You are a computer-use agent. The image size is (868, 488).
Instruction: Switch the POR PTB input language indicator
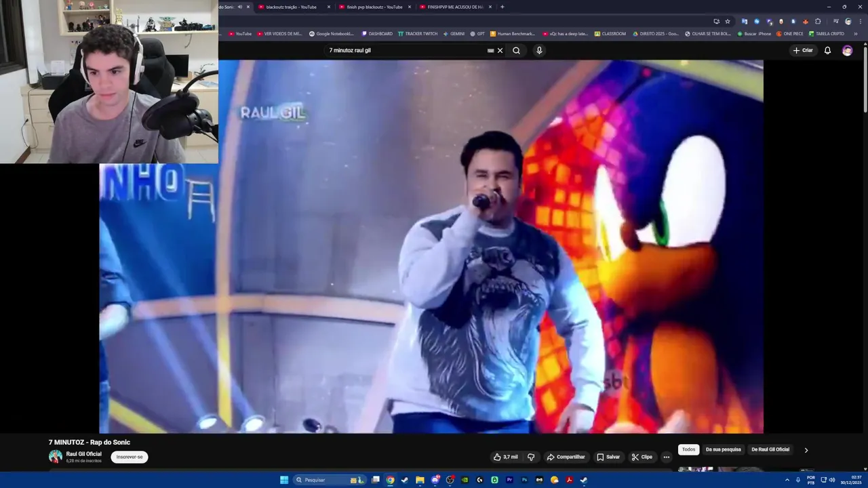click(x=811, y=480)
